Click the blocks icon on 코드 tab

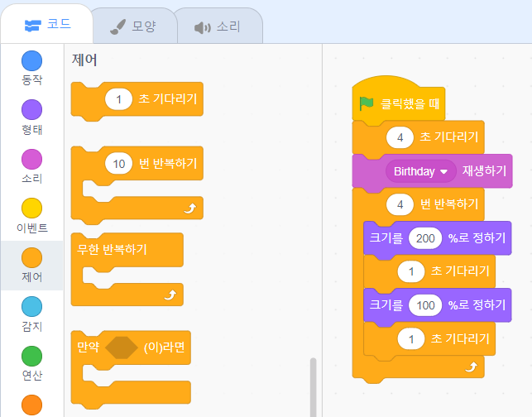(x=33, y=26)
